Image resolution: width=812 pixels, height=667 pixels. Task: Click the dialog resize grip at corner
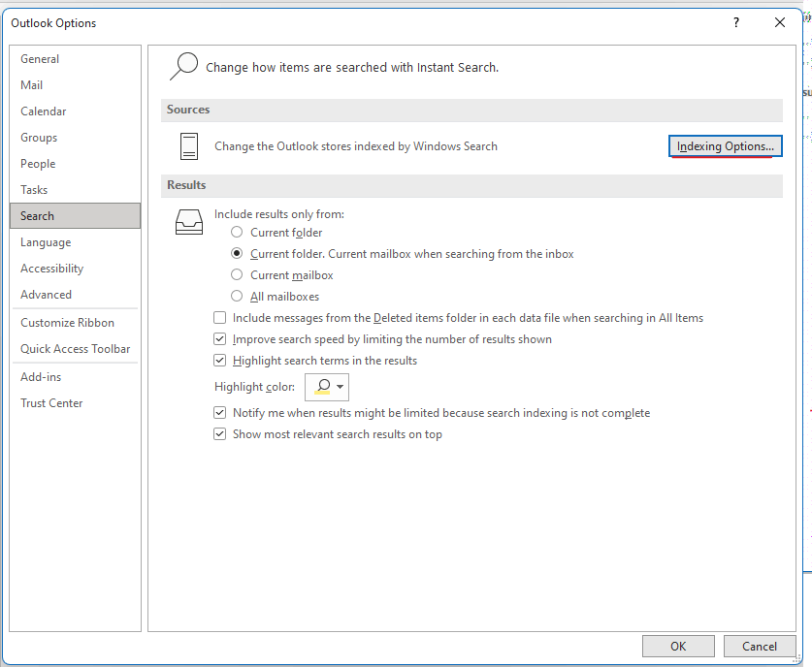point(797,658)
